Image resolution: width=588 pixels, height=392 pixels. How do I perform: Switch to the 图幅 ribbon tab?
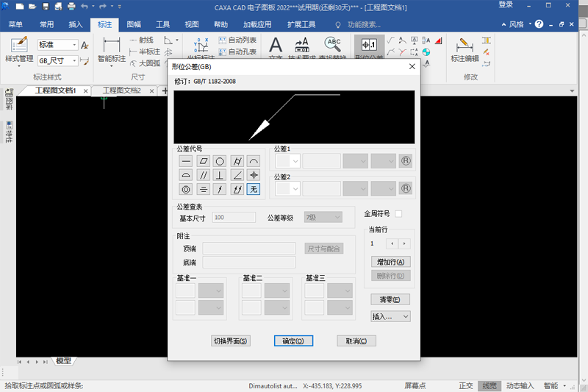click(x=134, y=24)
